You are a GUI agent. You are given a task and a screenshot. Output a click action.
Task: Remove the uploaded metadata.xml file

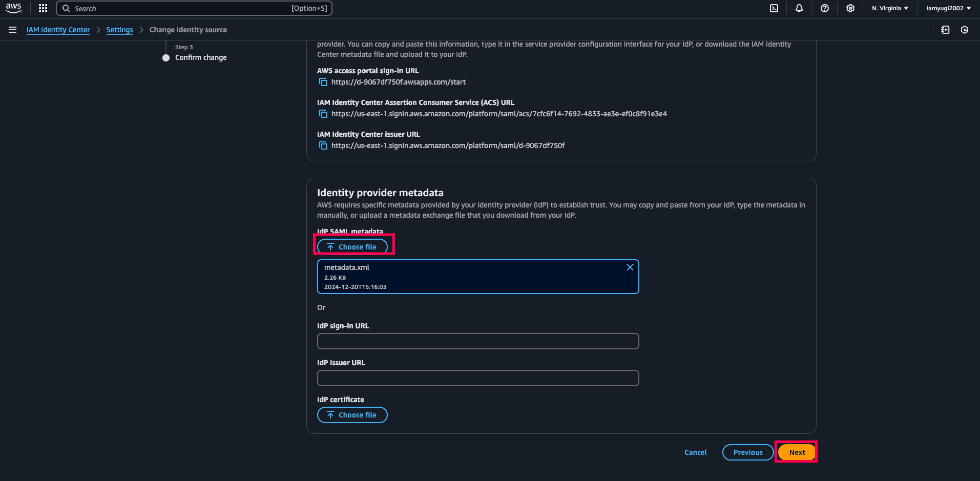[630, 267]
